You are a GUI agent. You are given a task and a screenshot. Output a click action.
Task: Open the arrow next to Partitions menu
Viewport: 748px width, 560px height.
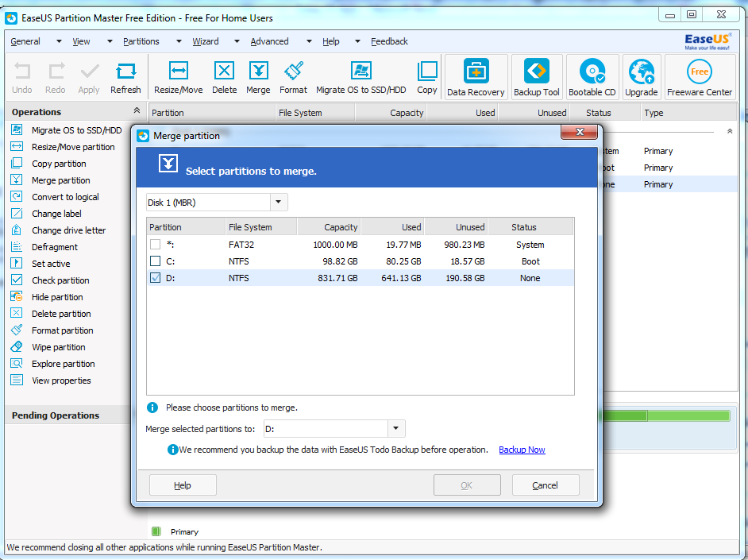click(179, 41)
